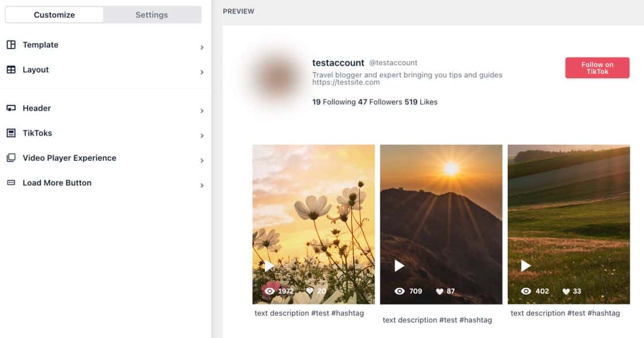Select the Load More Button icon
This screenshot has height=338, width=644.
pos(12,182)
